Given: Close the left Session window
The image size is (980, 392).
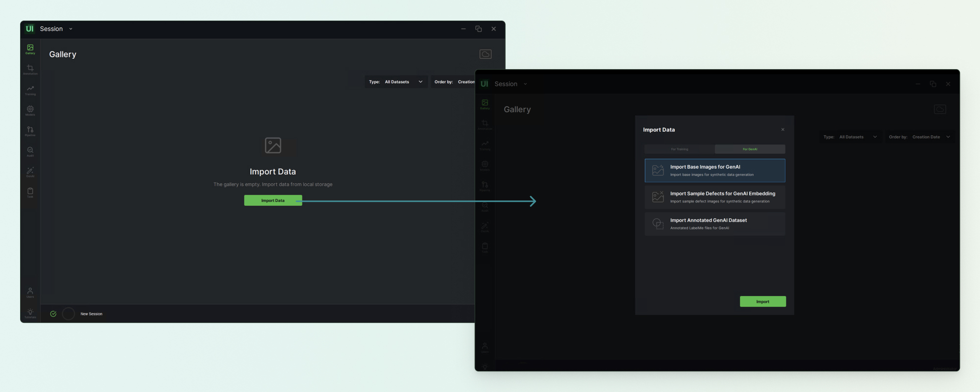Looking at the screenshot, I should coord(494,29).
